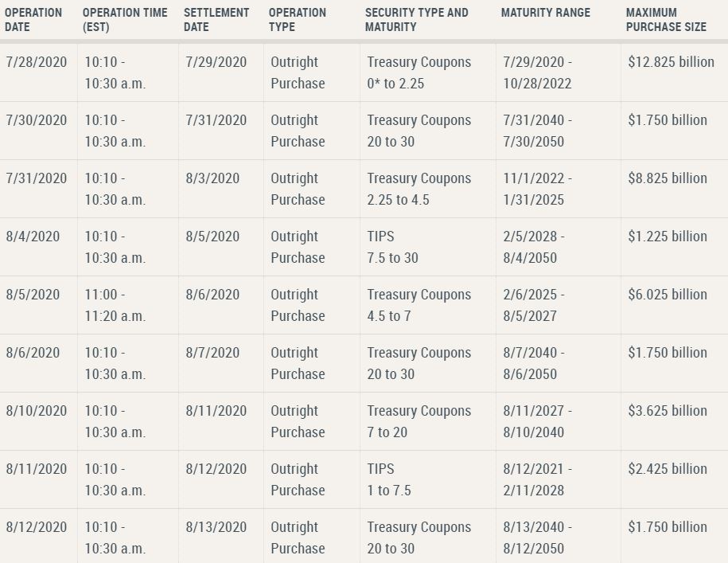728x563 pixels.
Task: Select the 8/3/2020 settlement date cell
Action: (212, 178)
